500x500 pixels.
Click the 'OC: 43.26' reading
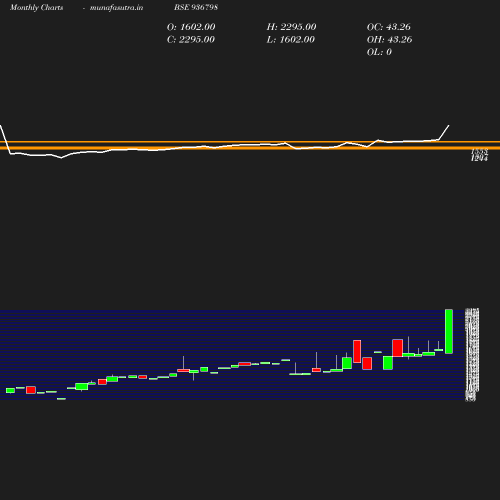[389, 27]
